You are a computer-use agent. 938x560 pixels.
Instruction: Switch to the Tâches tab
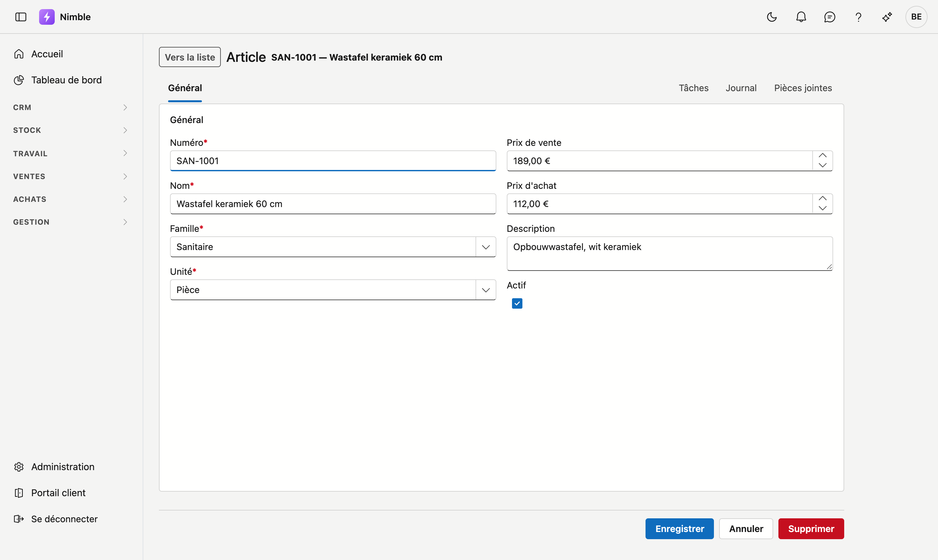[x=693, y=88]
